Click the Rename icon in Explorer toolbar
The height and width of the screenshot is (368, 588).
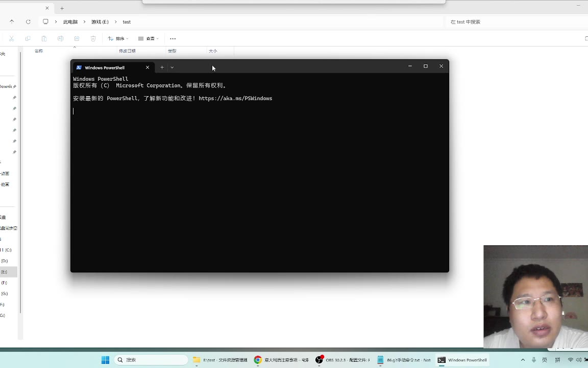click(60, 39)
